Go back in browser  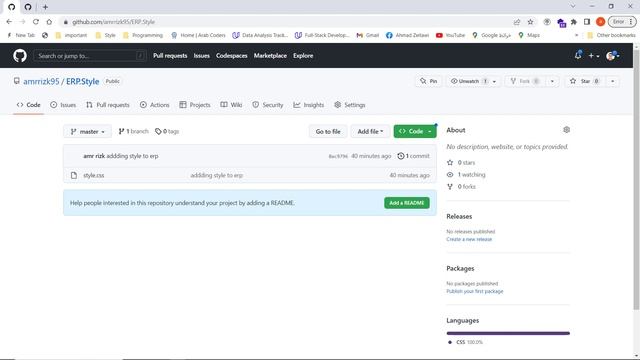[x=9, y=22]
